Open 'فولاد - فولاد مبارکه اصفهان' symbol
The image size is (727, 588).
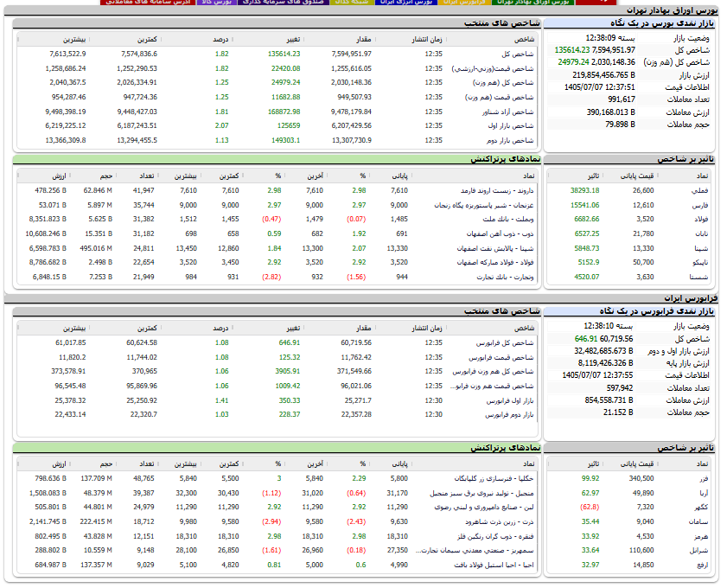click(495, 263)
